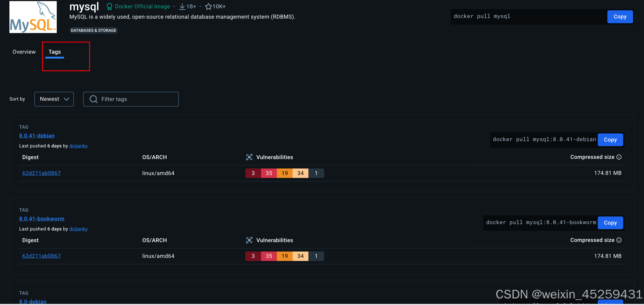The height and width of the screenshot is (305, 644).
Task: Visit the doijanky profile link
Action: (x=78, y=146)
